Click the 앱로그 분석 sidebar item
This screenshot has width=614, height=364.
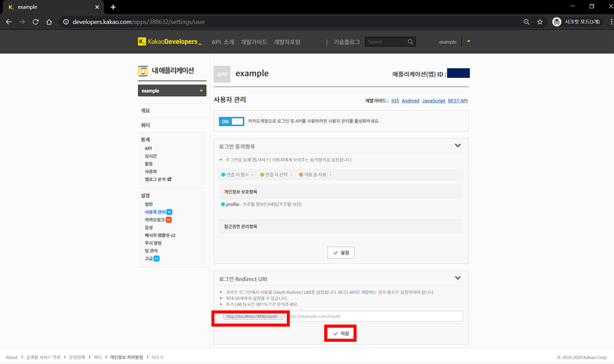155,179
